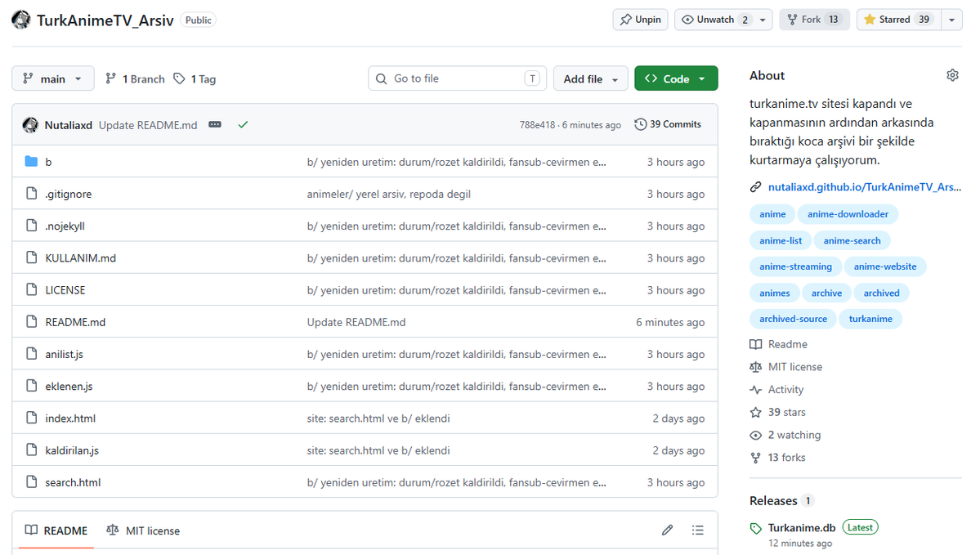This screenshot has width=980, height=555.
Task: Switch to the README tab
Action: pos(56,530)
